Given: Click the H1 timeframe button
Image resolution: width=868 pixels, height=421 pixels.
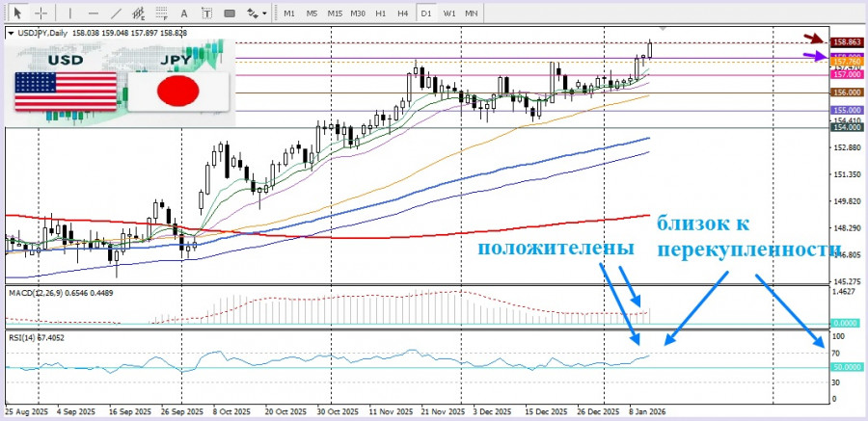Looking at the screenshot, I should pos(381,13).
